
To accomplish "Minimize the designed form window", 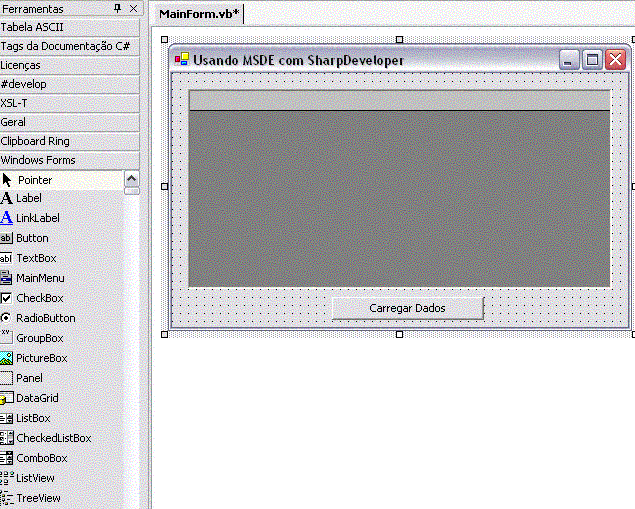I will [x=569, y=60].
